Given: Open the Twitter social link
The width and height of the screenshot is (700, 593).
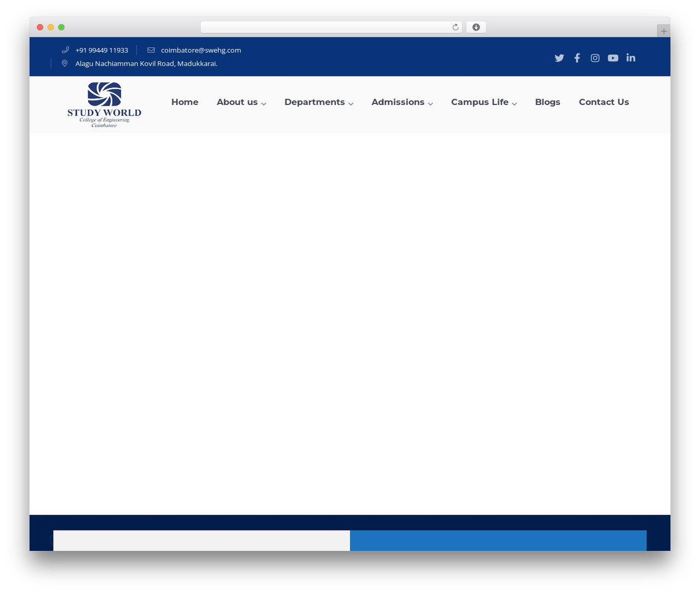Looking at the screenshot, I should coord(559,58).
